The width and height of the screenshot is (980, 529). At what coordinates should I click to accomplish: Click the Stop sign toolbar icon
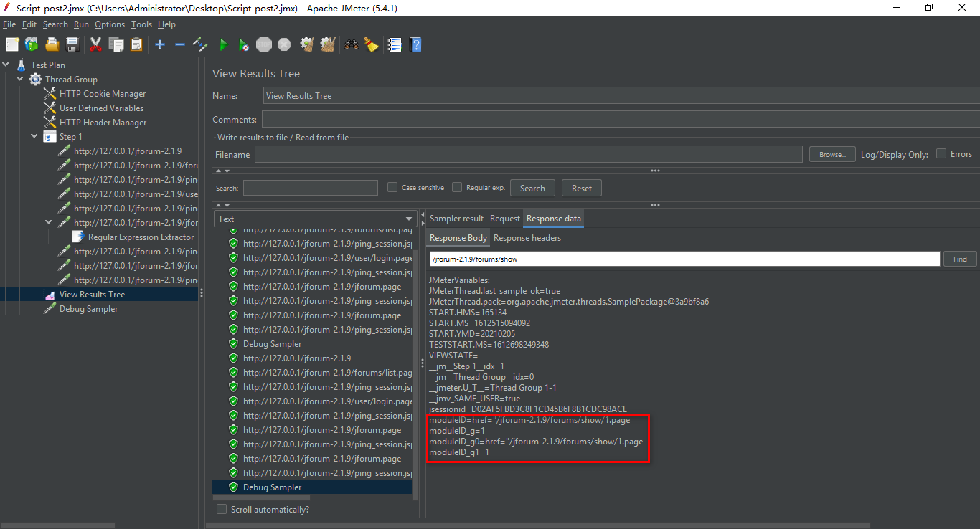[264, 44]
